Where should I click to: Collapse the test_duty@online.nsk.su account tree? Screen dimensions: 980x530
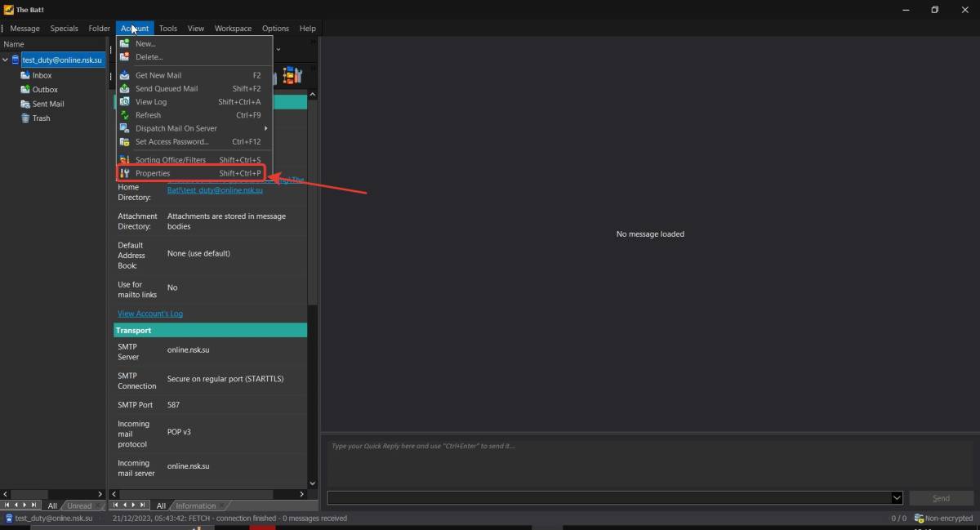click(6, 60)
